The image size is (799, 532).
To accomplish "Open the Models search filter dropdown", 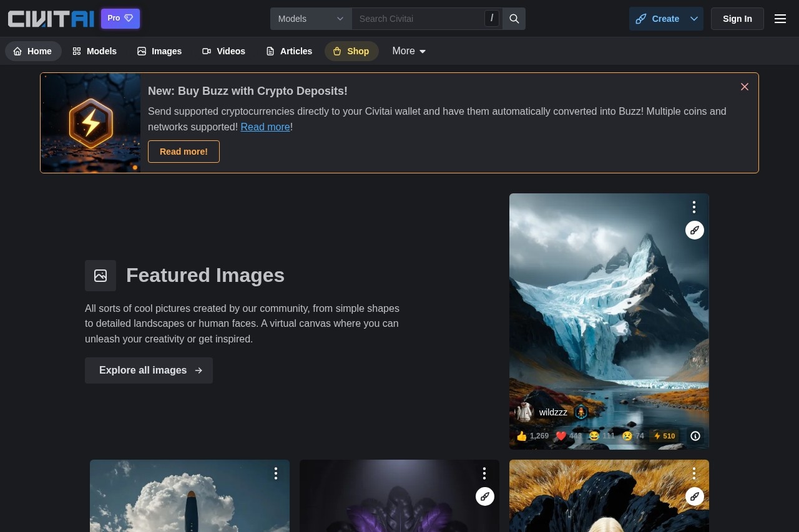I will pos(310,19).
